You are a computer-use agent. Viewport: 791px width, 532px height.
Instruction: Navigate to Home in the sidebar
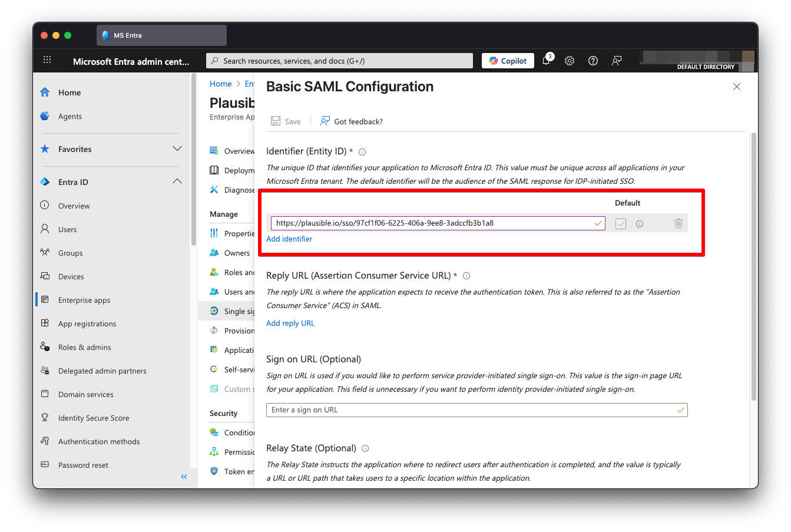click(69, 92)
